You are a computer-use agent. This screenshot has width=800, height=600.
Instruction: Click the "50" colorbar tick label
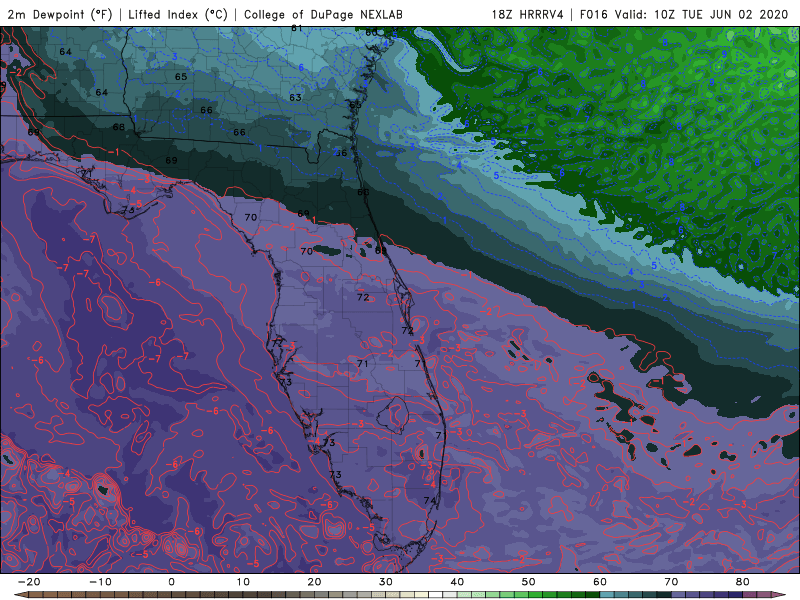529,582
